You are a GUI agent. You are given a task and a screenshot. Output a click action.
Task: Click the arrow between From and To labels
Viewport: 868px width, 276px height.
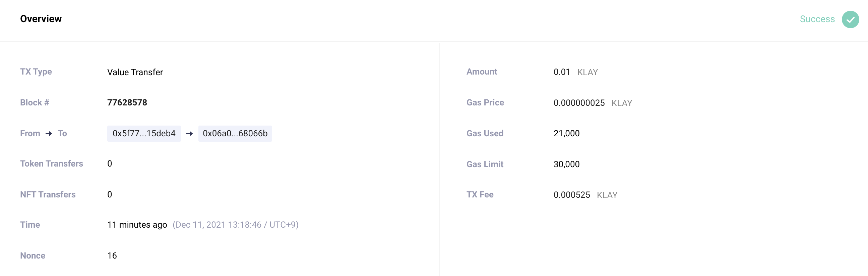point(49,134)
